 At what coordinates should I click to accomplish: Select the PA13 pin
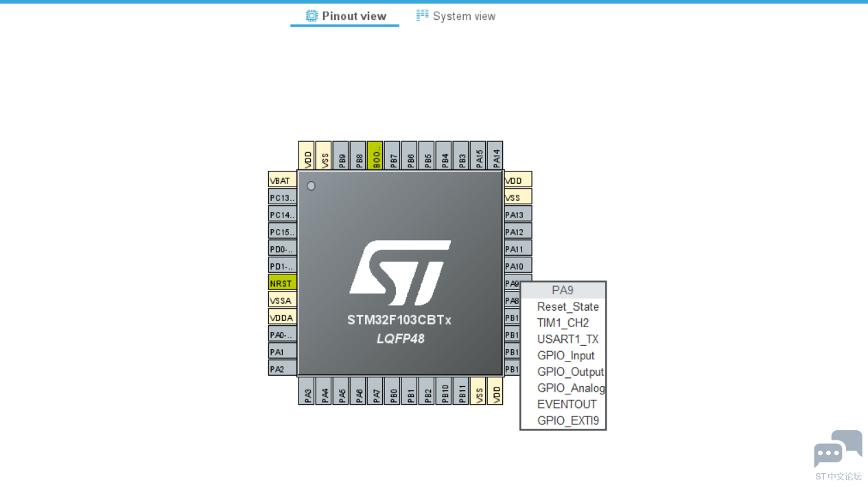(518, 214)
